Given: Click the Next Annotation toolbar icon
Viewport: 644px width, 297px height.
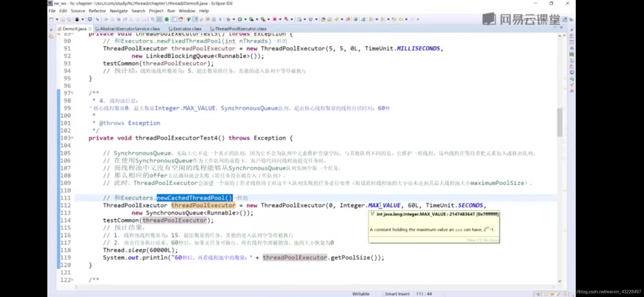Looking at the screenshot, I should coord(371,19).
